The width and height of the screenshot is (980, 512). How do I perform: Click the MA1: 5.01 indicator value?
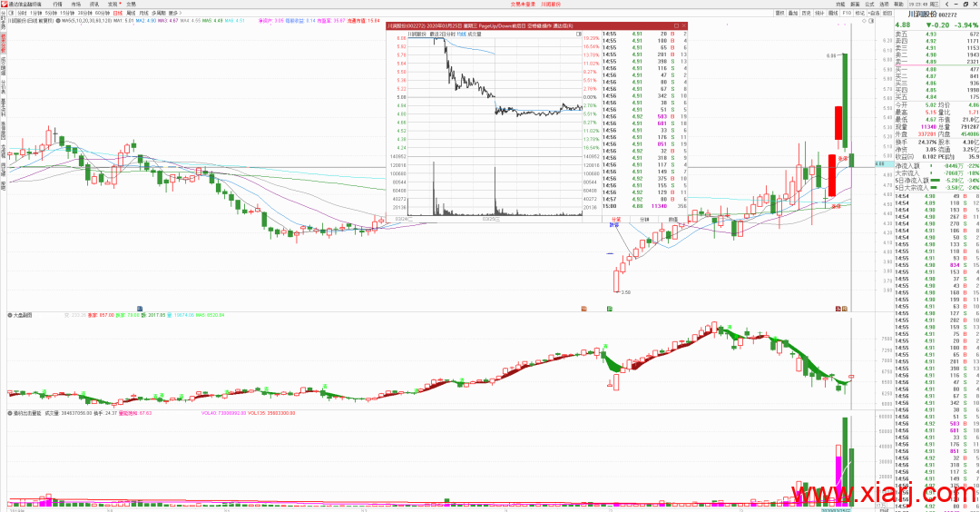point(123,21)
